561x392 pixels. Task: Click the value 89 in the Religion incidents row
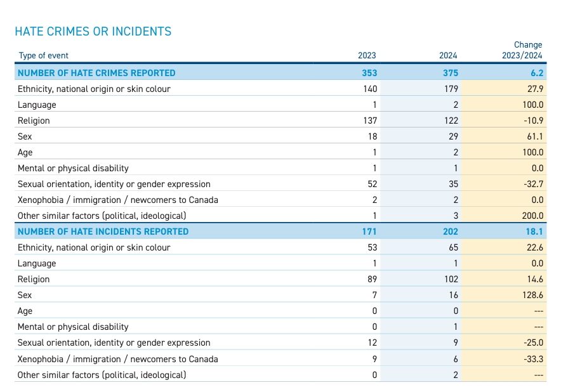pyautogui.click(x=373, y=279)
